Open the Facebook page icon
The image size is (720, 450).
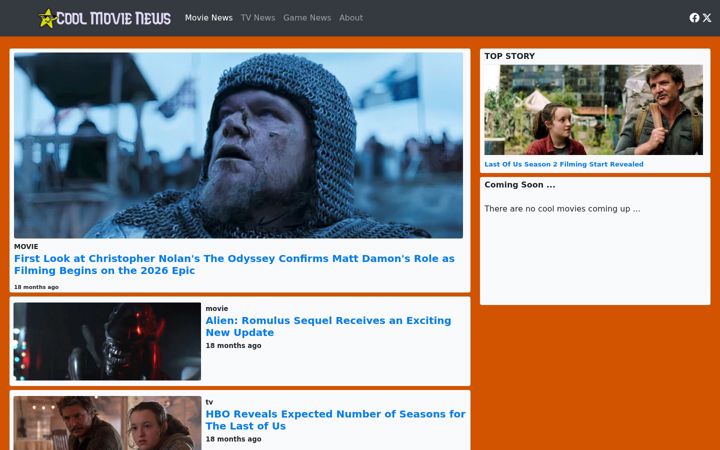tap(694, 18)
